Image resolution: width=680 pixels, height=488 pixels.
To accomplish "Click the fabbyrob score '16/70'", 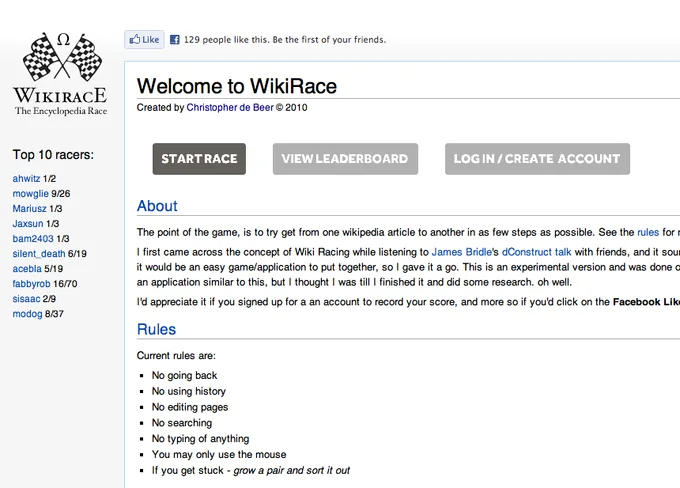I will [x=65, y=284].
